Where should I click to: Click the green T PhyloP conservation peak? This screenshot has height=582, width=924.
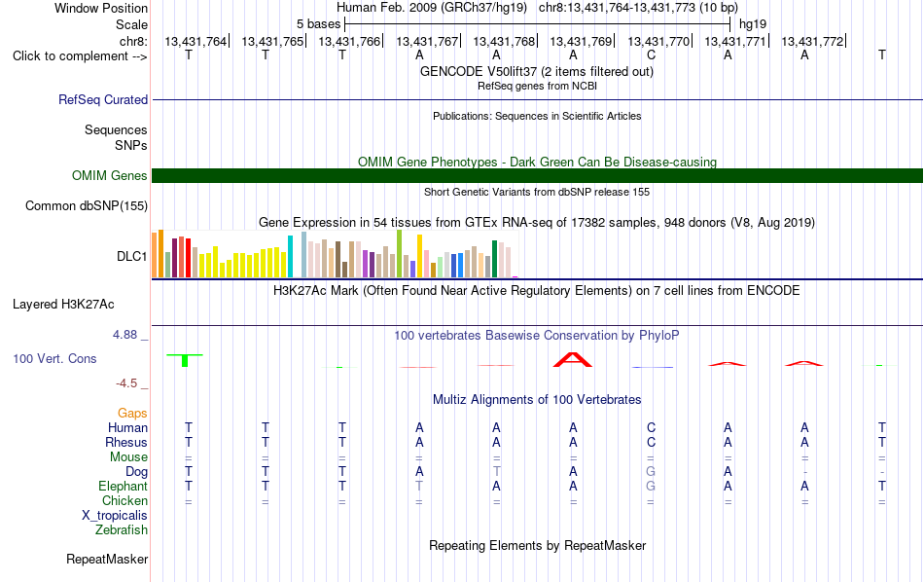tap(185, 360)
